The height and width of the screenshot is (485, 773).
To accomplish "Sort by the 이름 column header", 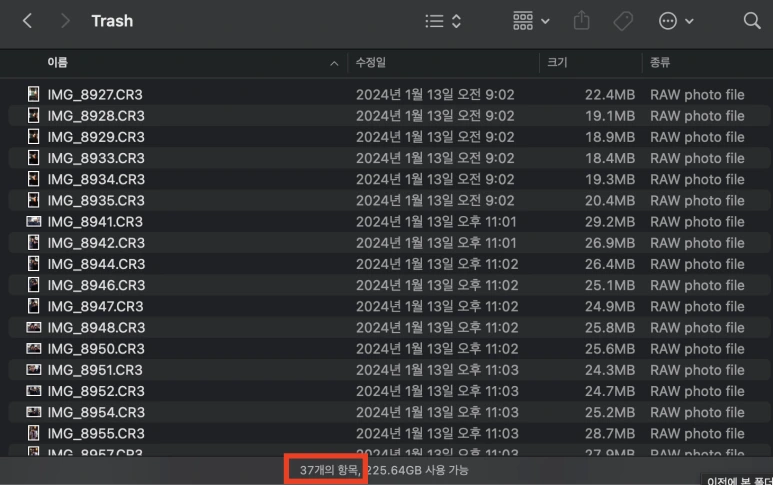I will pos(58,62).
